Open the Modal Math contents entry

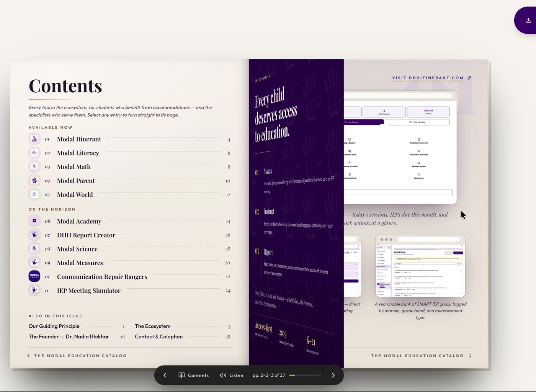(x=129, y=167)
